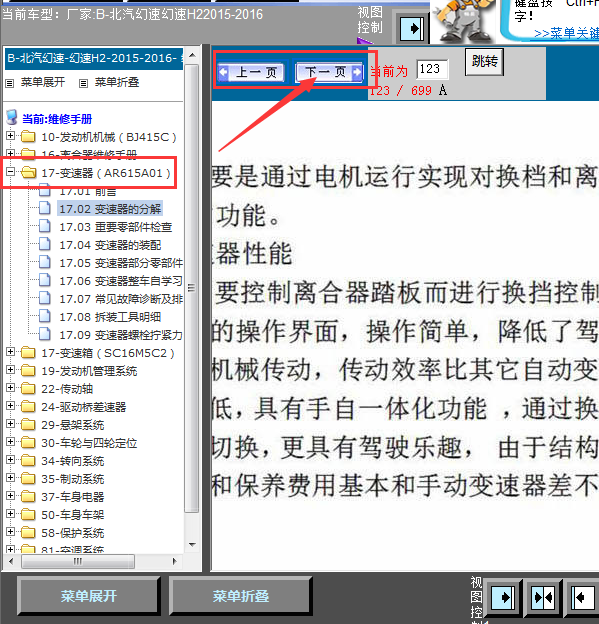Expand the 58-保护系统 node
This screenshot has width=599, height=624.
pyautogui.click(x=11, y=532)
